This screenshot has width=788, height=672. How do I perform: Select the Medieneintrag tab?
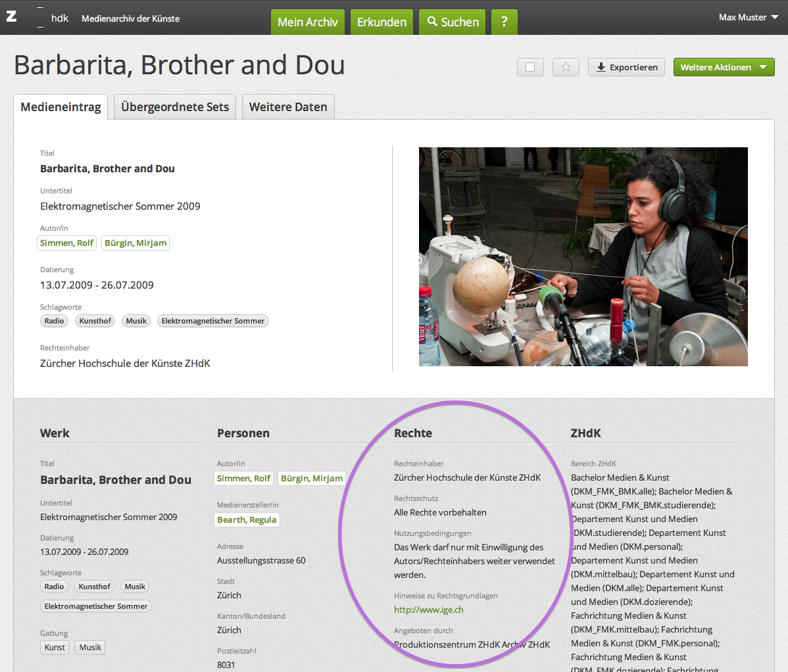61,107
